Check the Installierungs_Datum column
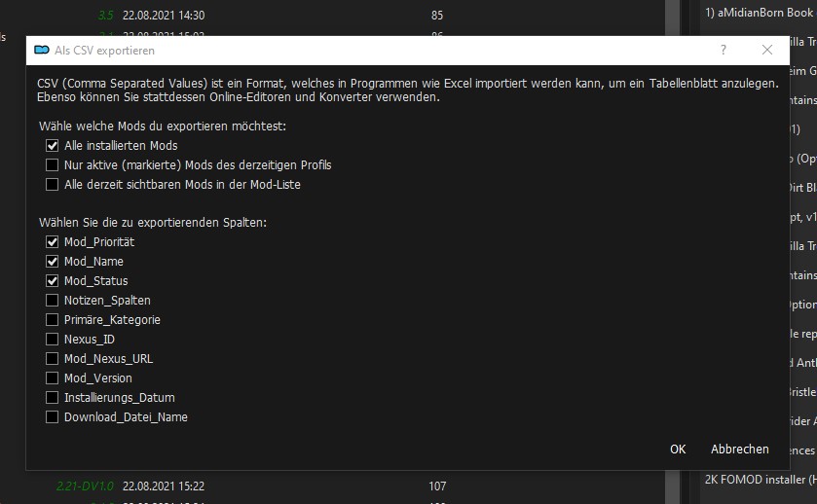Image resolution: width=817 pixels, height=504 pixels. coord(53,398)
